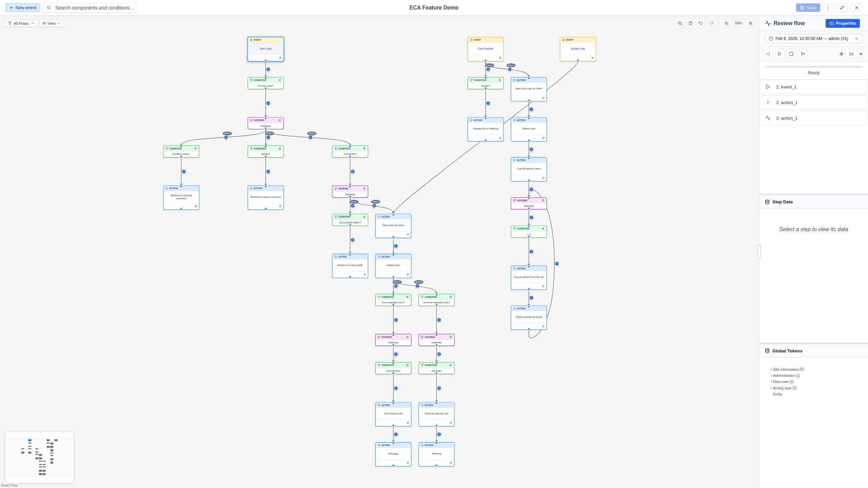Delete the Warning action node
Viewport: 868px width, 488px height.
click(x=451, y=463)
